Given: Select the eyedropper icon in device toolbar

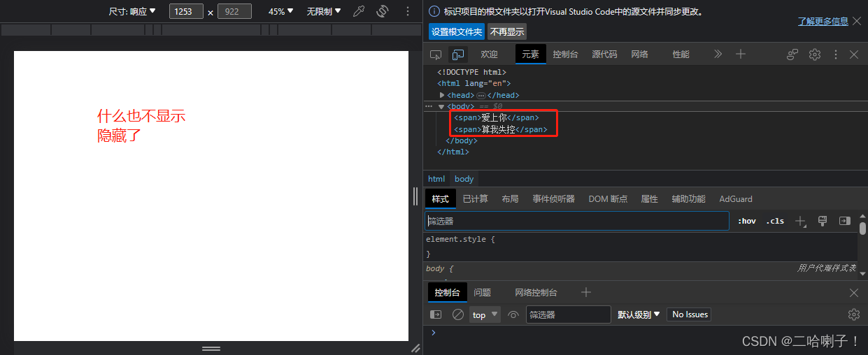Looking at the screenshot, I should (x=359, y=12).
